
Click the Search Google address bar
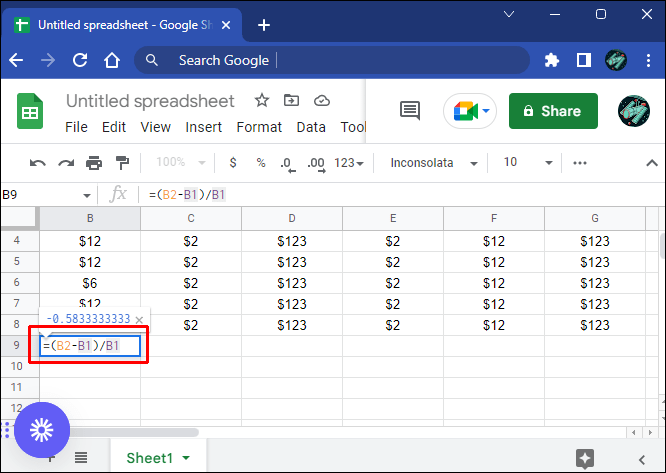[331, 60]
